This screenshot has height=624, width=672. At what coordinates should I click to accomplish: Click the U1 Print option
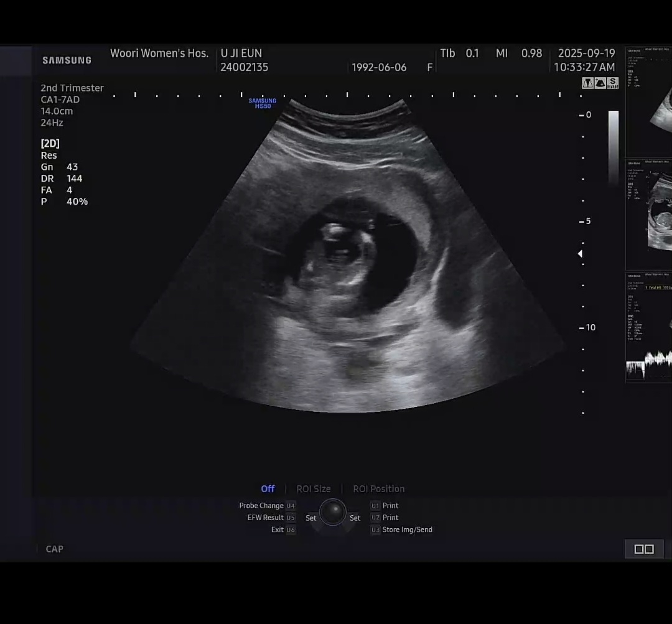pyautogui.click(x=390, y=506)
